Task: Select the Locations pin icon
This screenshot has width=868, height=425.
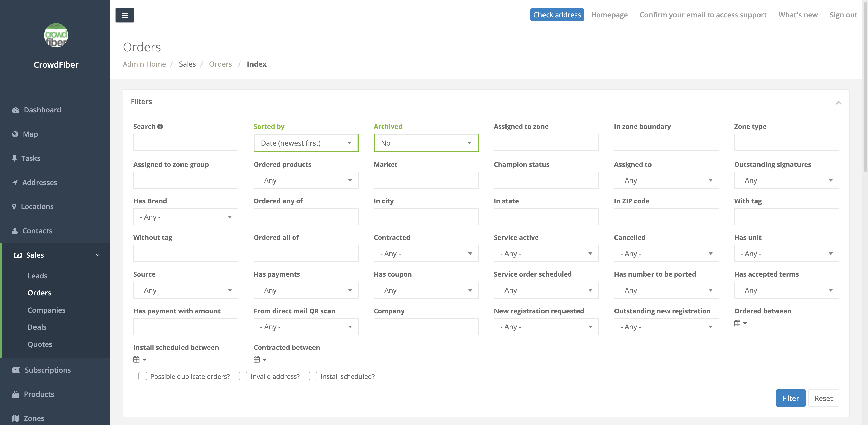Action: 14,206
